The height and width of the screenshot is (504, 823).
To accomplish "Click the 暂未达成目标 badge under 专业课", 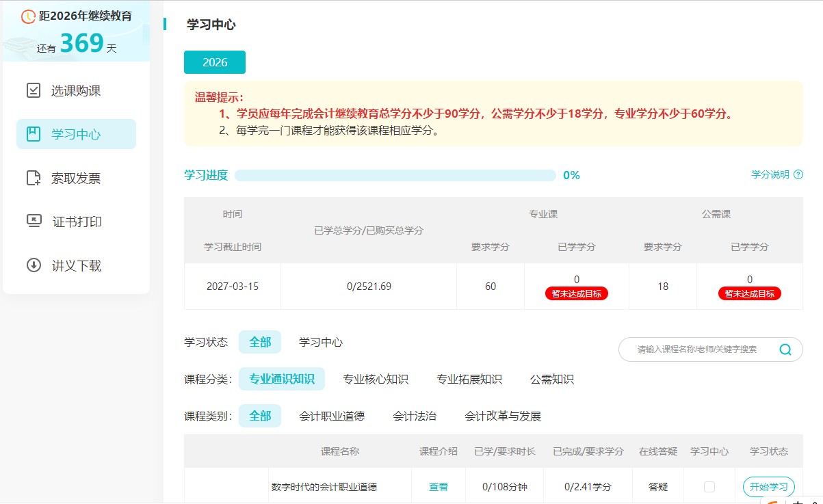I will (577, 293).
